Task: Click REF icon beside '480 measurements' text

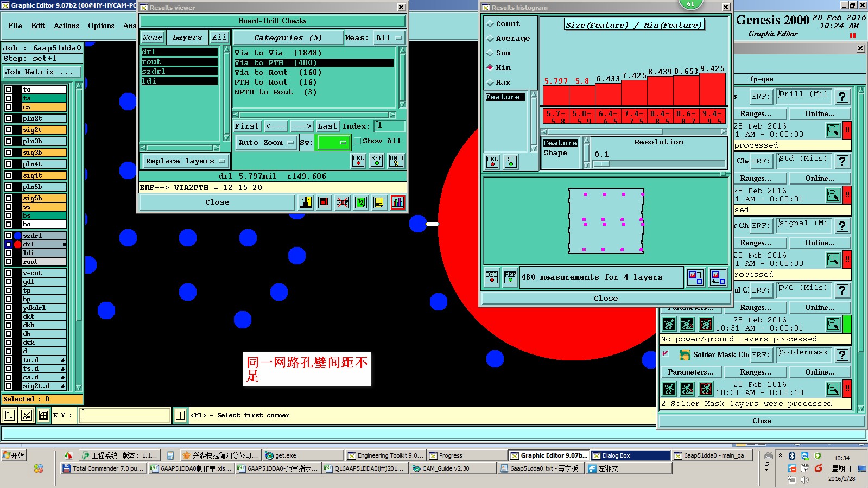Action: [510, 277]
